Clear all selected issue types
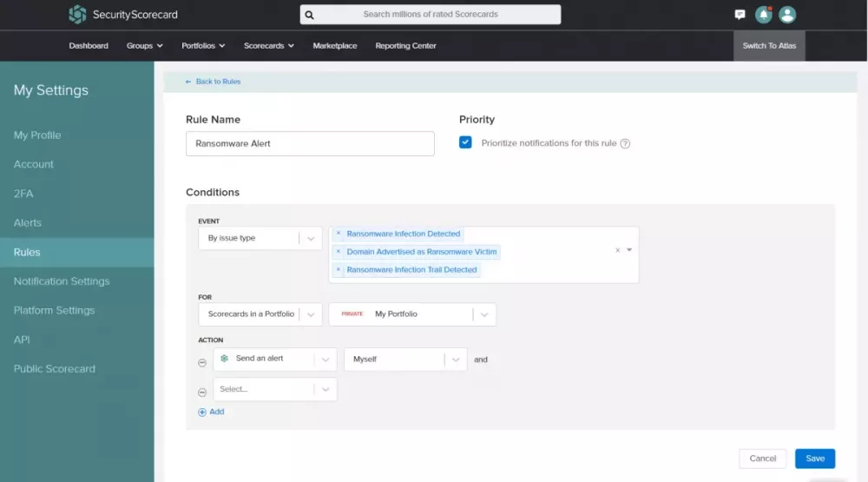The height and width of the screenshot is (482, 868). pyautogui.click(x=618, y=250)
